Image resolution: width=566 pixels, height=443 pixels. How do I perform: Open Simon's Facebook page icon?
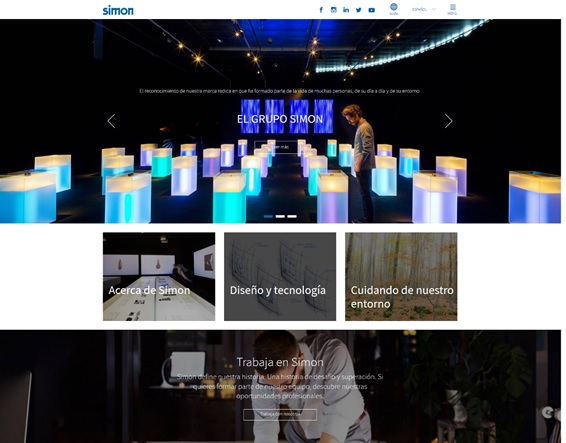pyautogui.click(x=321, y=10)
